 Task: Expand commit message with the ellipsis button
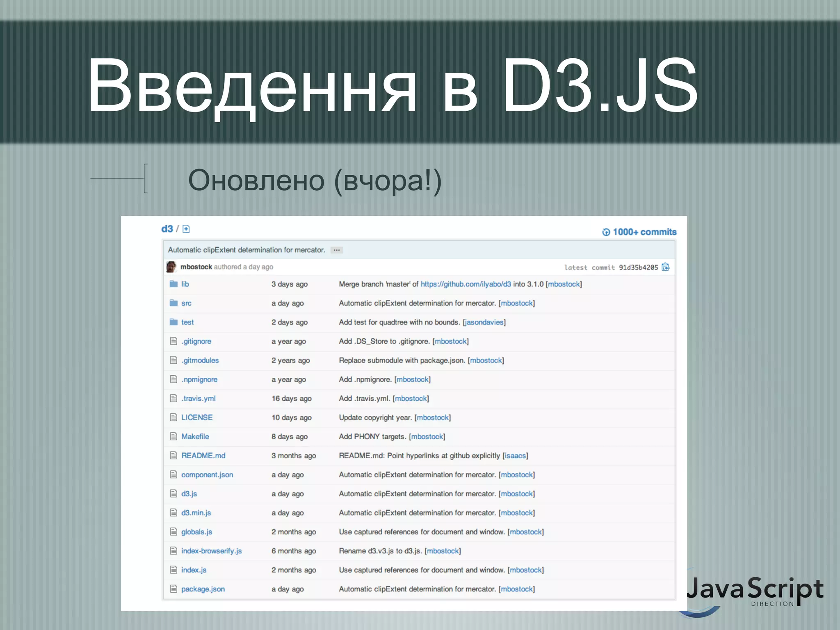(x=337, y=250)
